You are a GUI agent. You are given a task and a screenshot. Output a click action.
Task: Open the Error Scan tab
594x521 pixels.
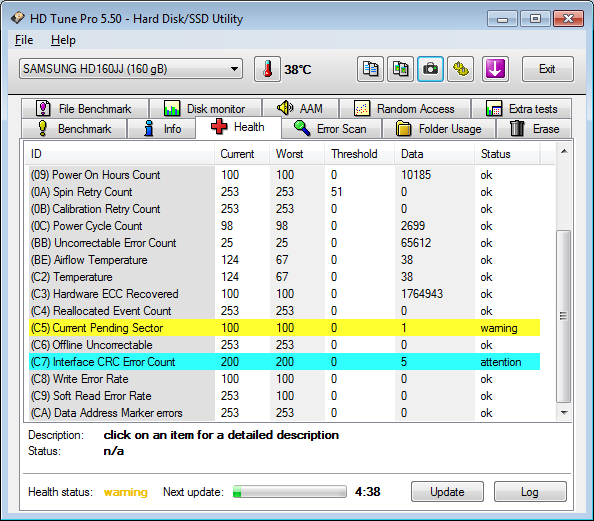point(331,129)
